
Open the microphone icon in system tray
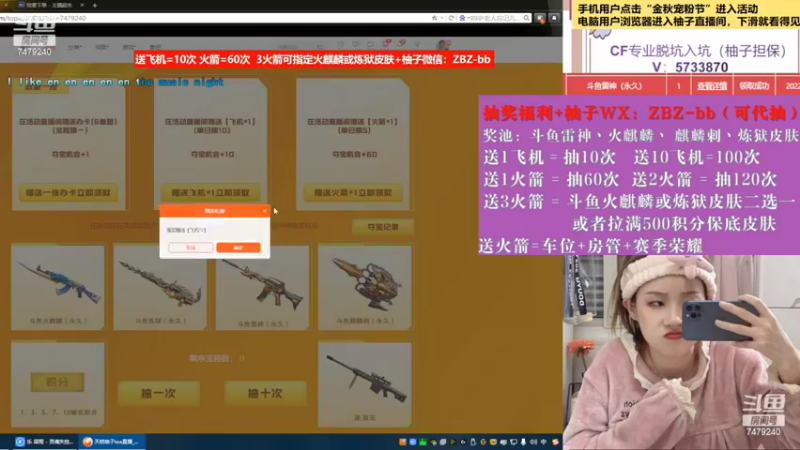point(523,442)
